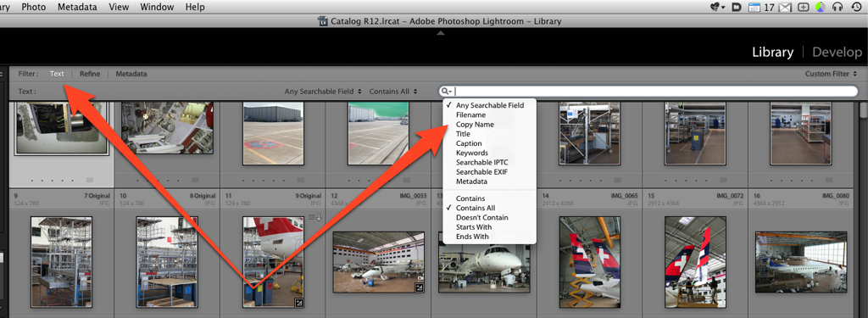This screenshot has width=868, height=318.
Task: Switch to the Develop module
Action: (837, 52)
